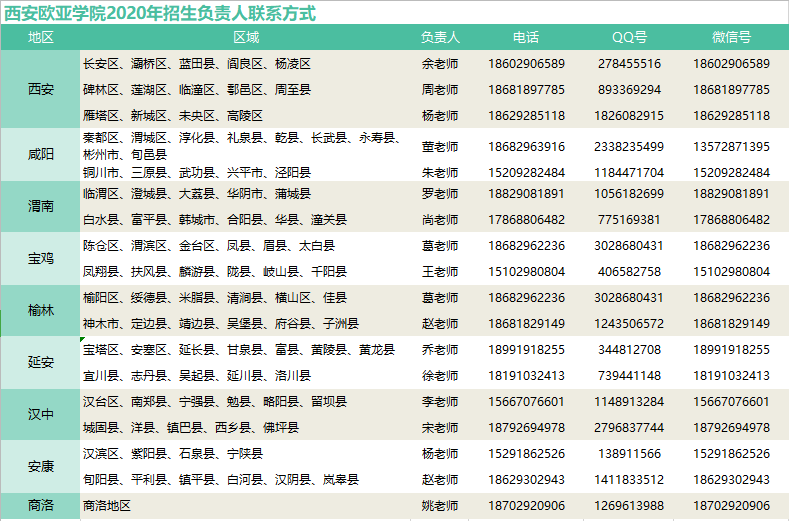Select QQ number 893369294

629,90
